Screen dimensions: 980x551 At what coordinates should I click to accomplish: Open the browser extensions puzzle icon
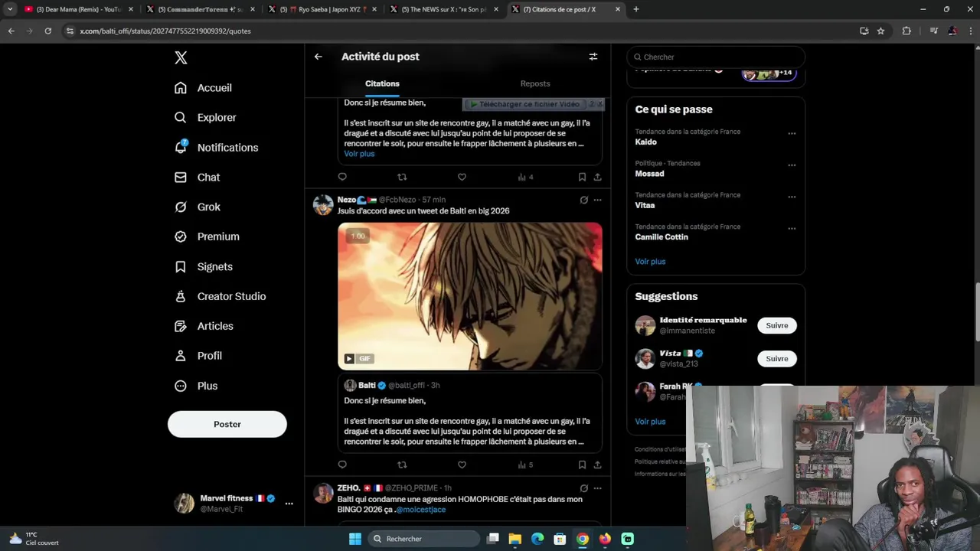tap(906, 31)
